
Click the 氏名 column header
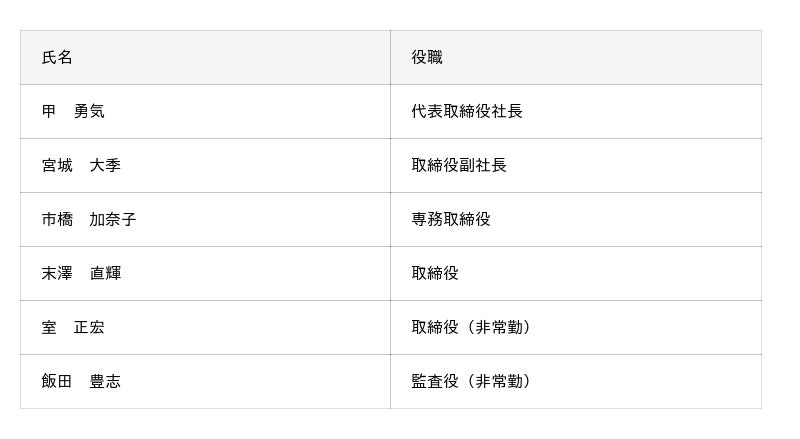coord(57,58)
